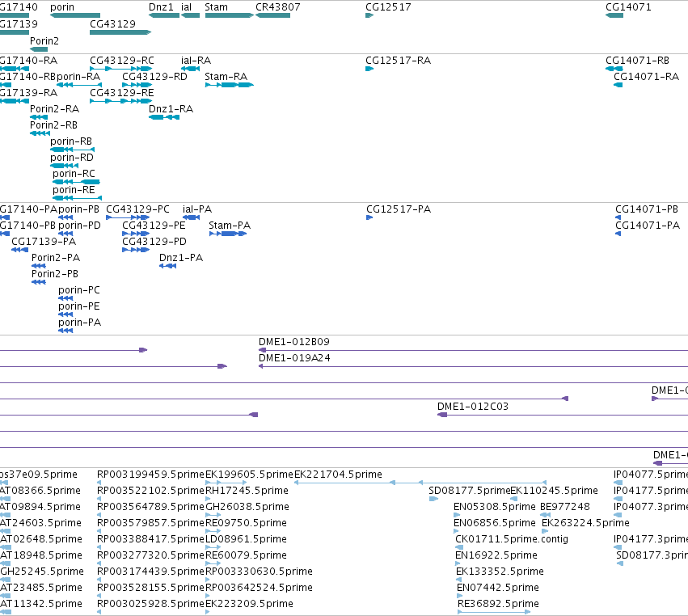
Task: Click transcript CG14071-RA
Action: point(618,85)
